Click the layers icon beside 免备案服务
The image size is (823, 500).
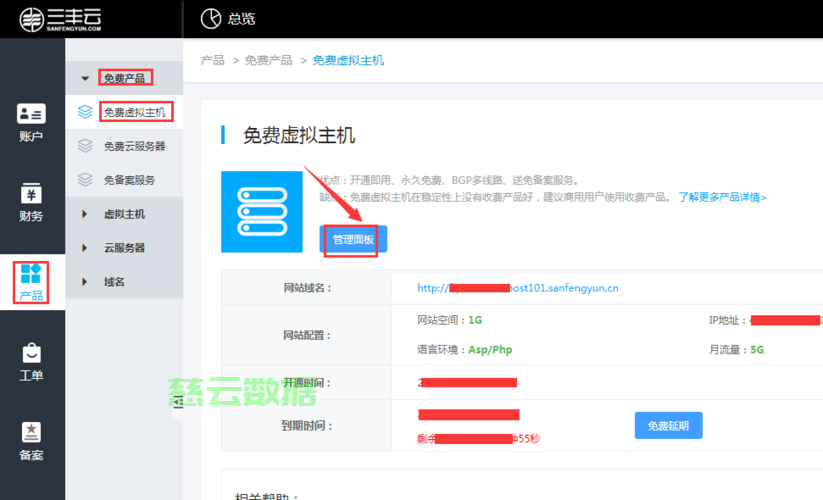click(86, 180)
